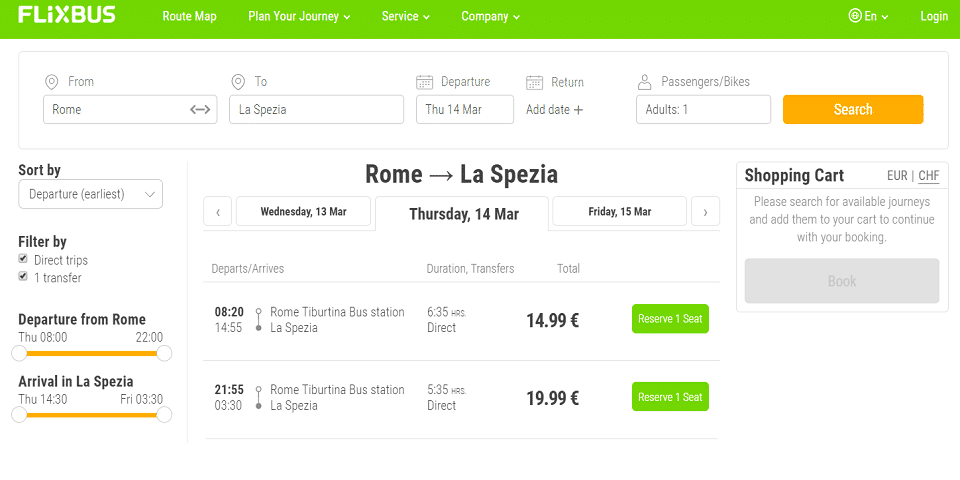Go to next dates arrow
960x480 pixels.
tap(705, 212)
